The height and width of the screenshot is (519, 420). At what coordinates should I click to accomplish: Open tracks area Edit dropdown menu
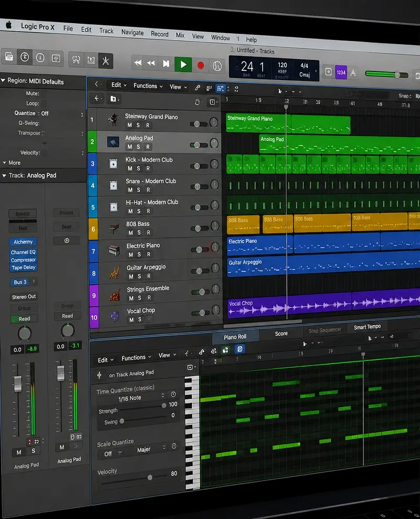pyautogui.click(x=119, y=85)
